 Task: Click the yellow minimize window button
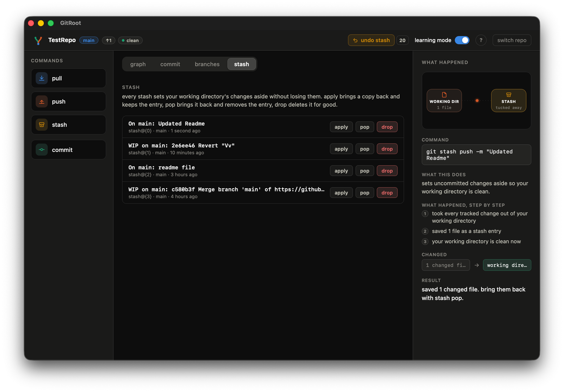[x=41, y=23]
